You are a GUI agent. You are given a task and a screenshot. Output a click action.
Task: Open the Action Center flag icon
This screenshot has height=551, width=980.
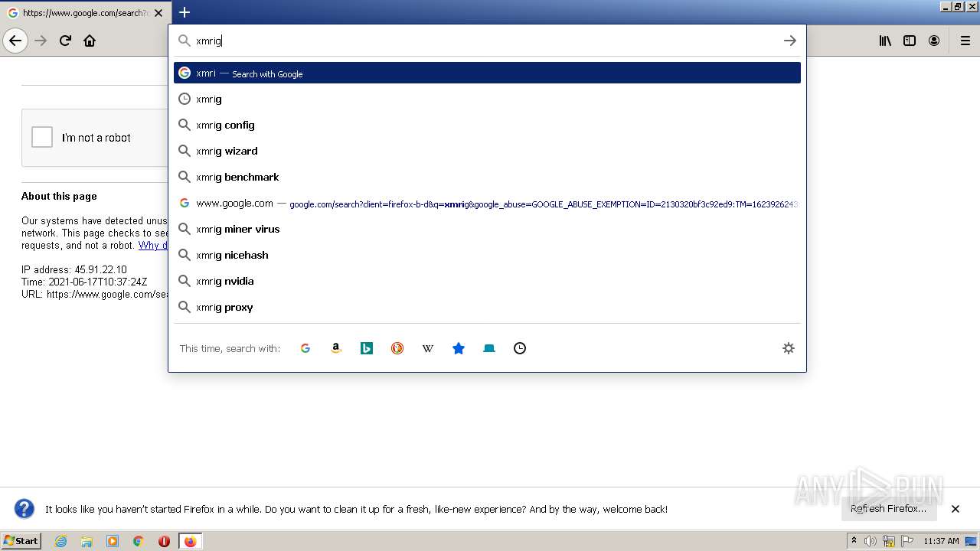pos(907,541)
